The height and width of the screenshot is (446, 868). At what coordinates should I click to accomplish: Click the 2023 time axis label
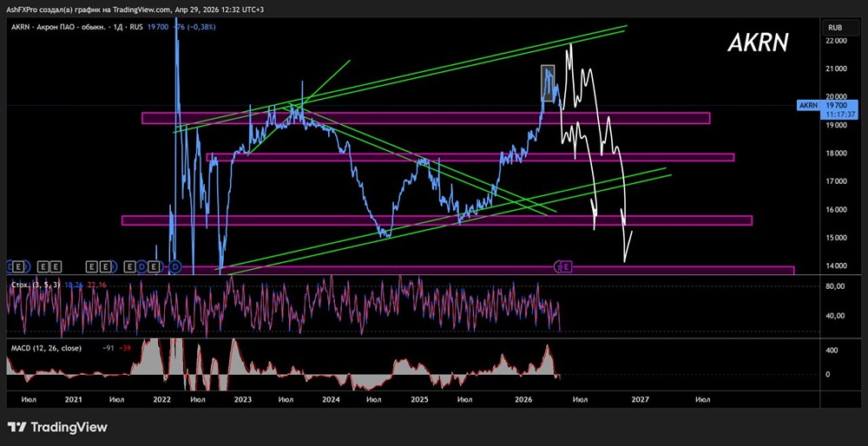tap(242, 399)
